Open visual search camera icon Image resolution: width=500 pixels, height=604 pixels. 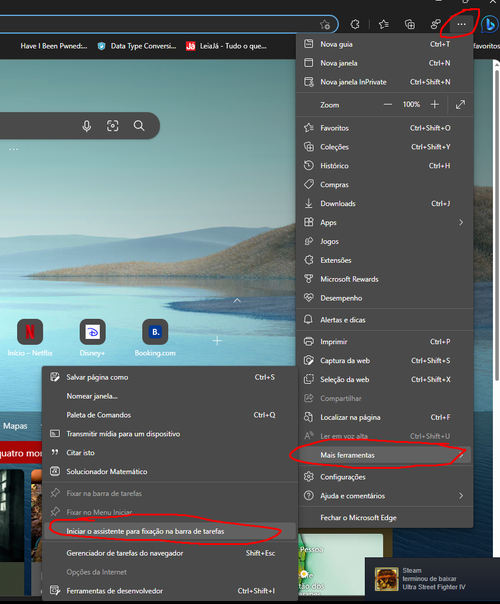coord(112,126)
